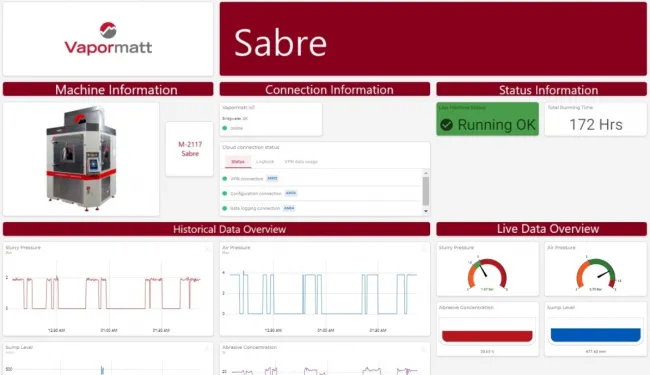
Task: Click the scroll down arrow in connection list
Action: [x=426, y=211]
